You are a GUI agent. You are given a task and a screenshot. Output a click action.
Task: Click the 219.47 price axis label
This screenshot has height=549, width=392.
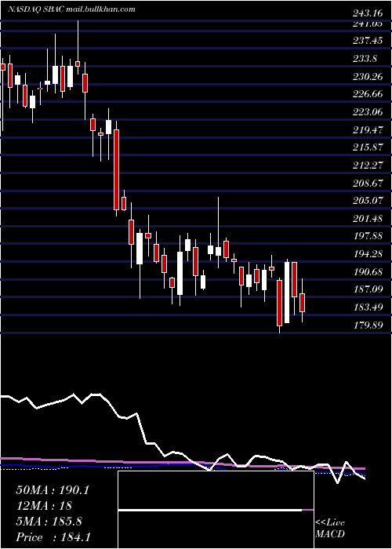(368, 130)
